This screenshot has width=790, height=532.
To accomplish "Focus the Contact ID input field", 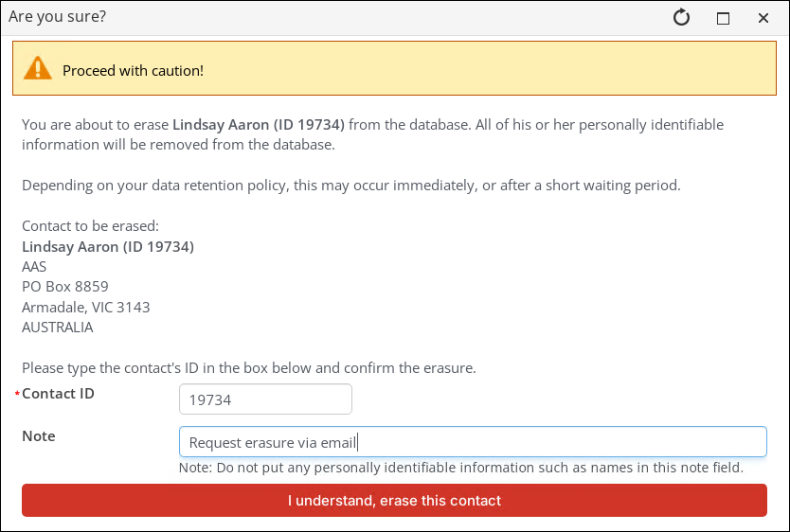I will (265, 399).
